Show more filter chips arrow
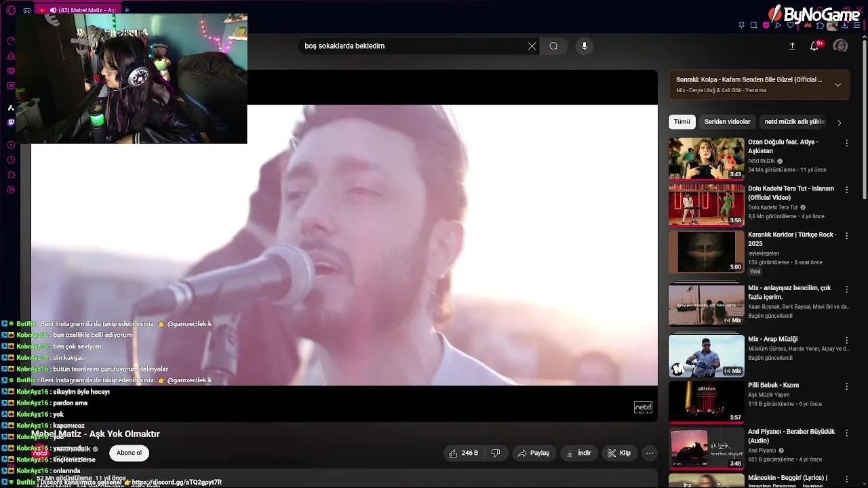 coord(839,123)
